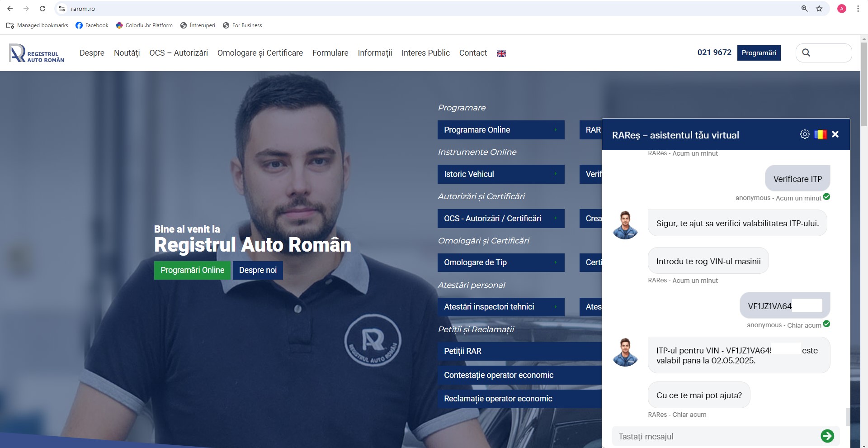Open chat assistant settings gear
The height and width of the screenshot is (448, 868).
point(804,134)
